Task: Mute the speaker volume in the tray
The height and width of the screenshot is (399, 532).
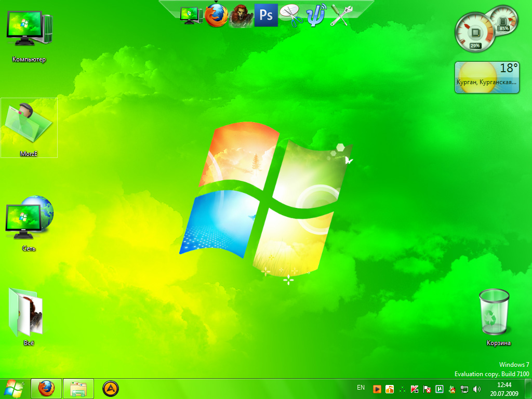Action: pyautogui.click(x=476, y=389)
